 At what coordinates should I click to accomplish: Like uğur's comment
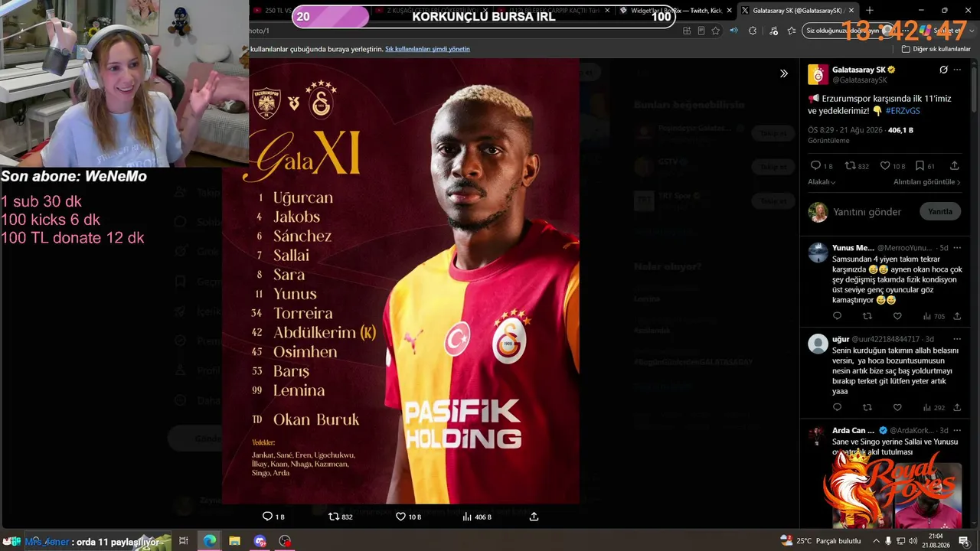[897, 408]
